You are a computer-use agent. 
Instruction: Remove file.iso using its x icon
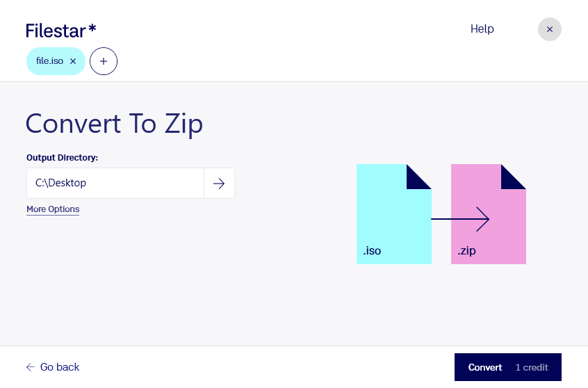click(73, 61)
